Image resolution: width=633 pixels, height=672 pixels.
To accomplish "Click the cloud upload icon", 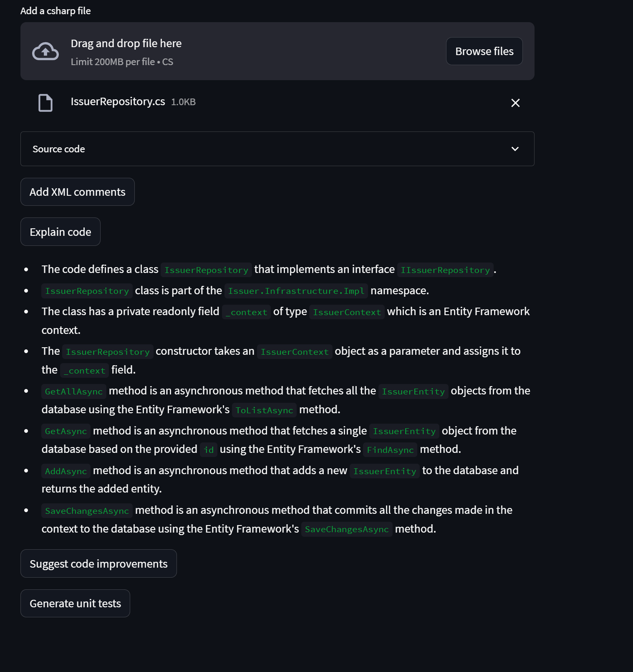I will (x=45, y=51).
